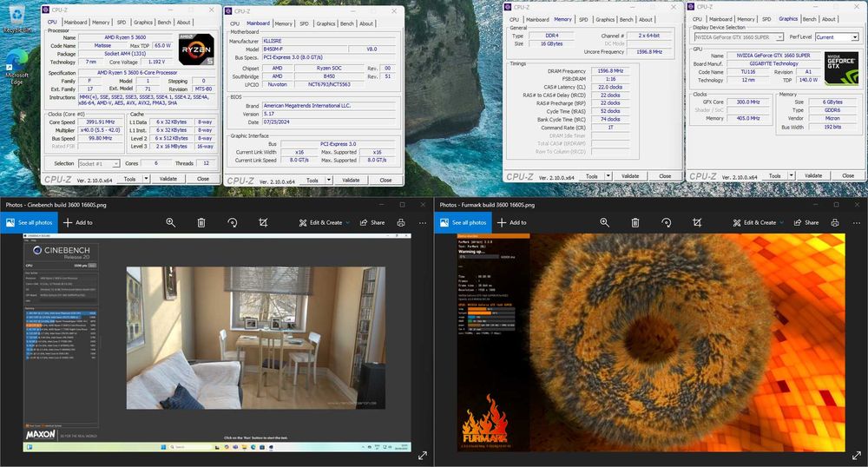Open the Tools dropdown arrow in the CPU-Z Mainboard window

[x=329, y=180]
